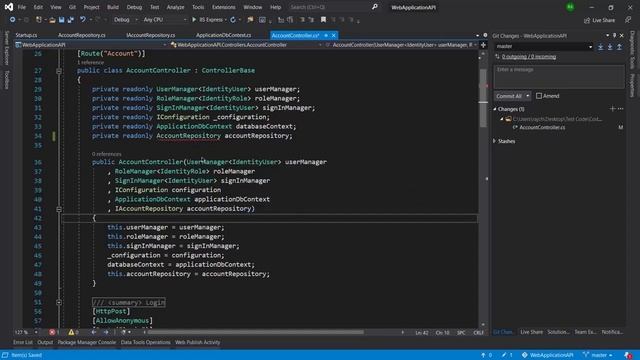The width and height of the screenshot is (640, 360).
Task: Collapse the AccountController class outlining toggle
Action: pos(59,71)
